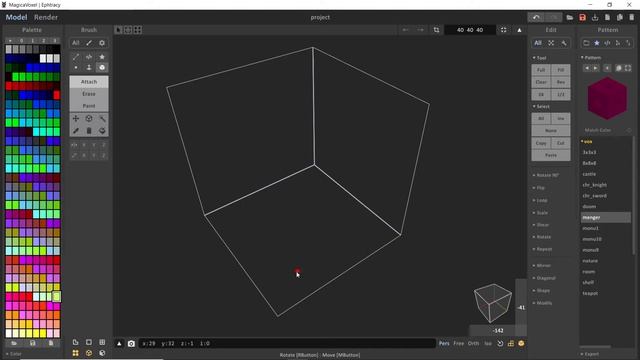The height and width of the screenshot is (360, 640).
Task: Collapse the Select section in the Edit panel
Action: click(541, 107)
